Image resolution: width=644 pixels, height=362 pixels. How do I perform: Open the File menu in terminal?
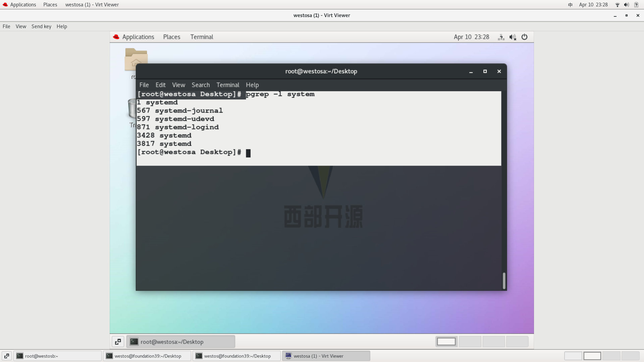pyautogui.click(x=144, y=84)
